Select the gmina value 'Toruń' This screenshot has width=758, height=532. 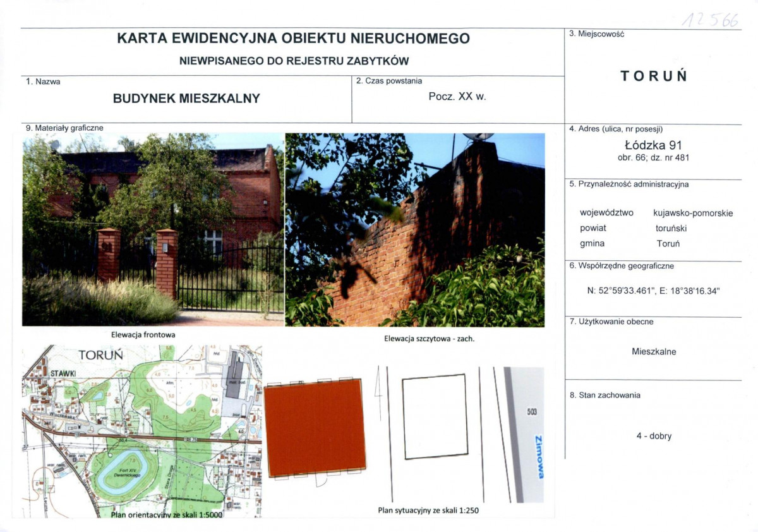[668, 243]
